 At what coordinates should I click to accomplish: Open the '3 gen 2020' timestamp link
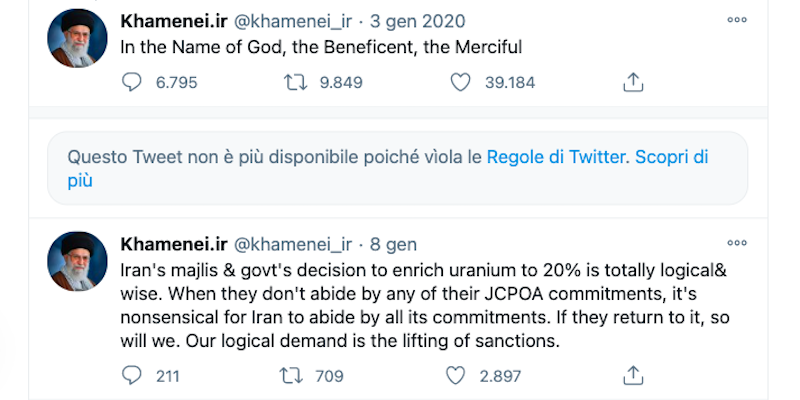tap(419, 21)
